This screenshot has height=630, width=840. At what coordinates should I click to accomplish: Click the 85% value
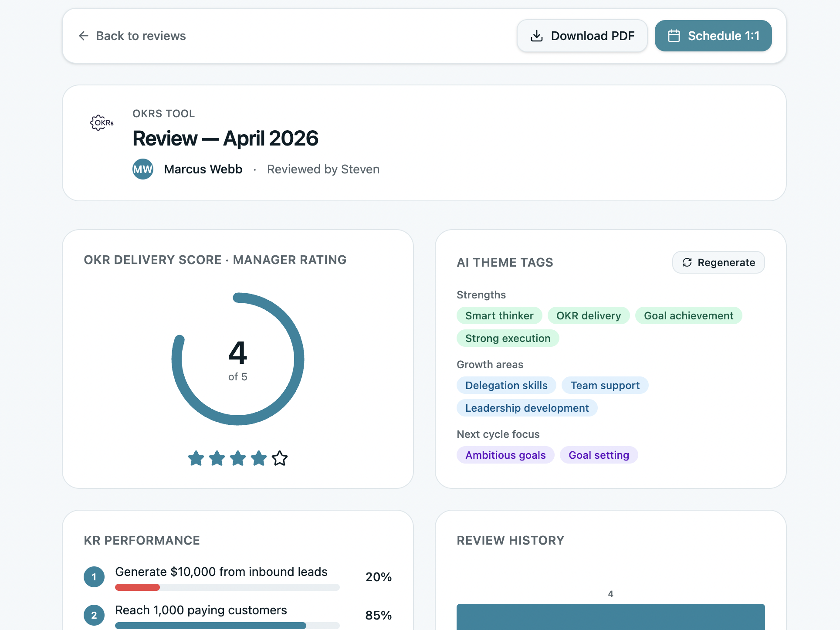[x=378, y=615]
